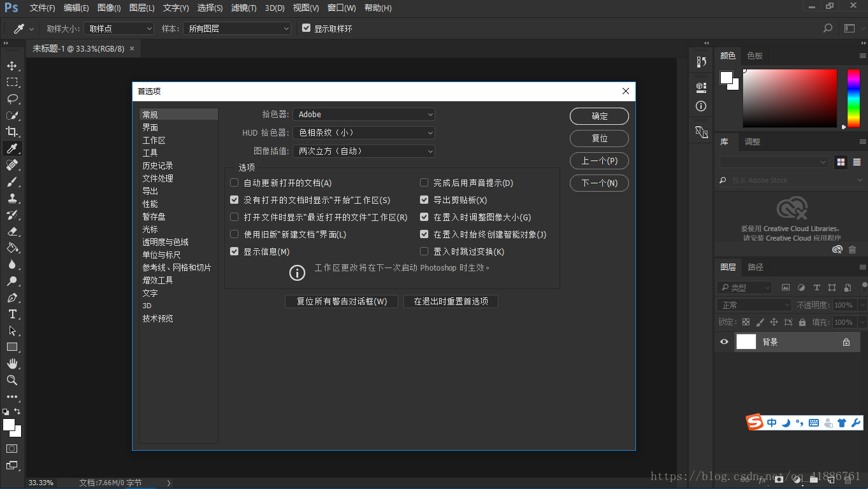
Task: Select the Blur tool
Action: pos(12,264)
